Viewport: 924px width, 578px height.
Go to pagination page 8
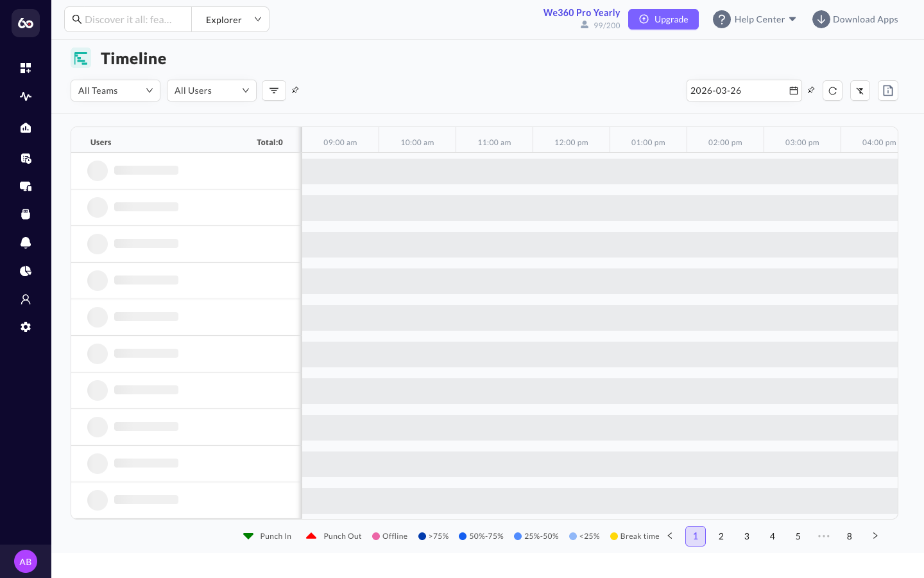click(x=850, y=536)
